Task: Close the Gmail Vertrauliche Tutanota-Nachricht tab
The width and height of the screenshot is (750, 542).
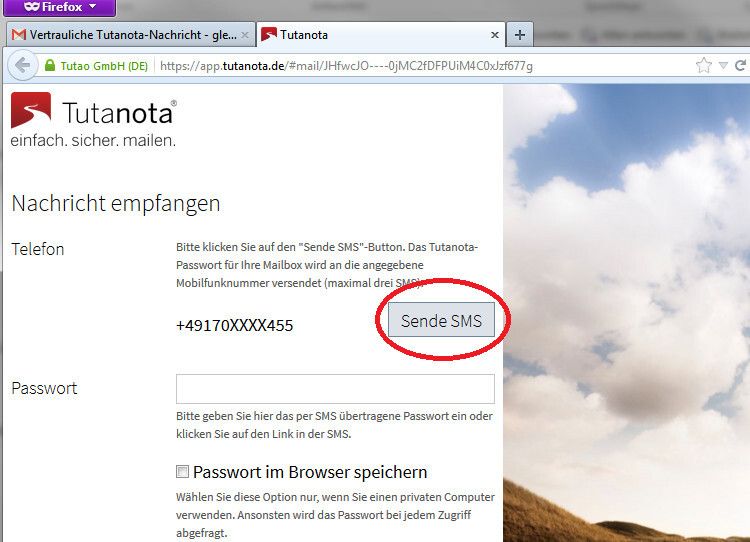Action: [x=244, y=35]
